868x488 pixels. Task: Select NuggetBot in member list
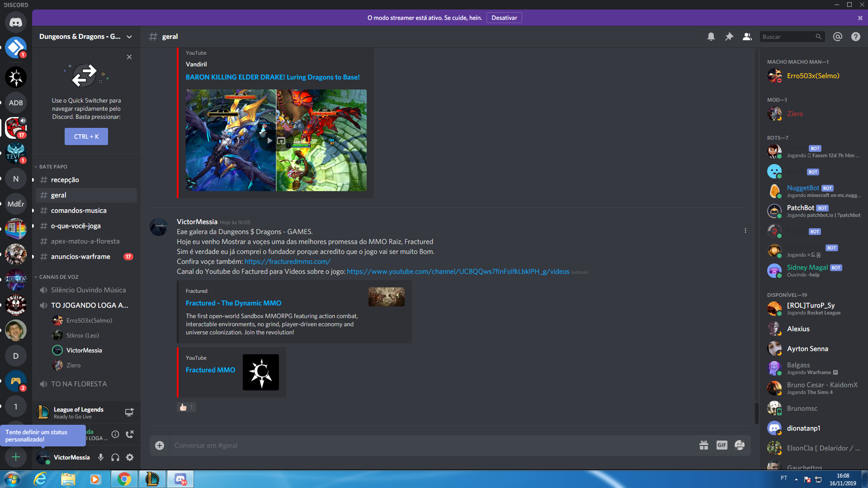[x=814, y=191]
